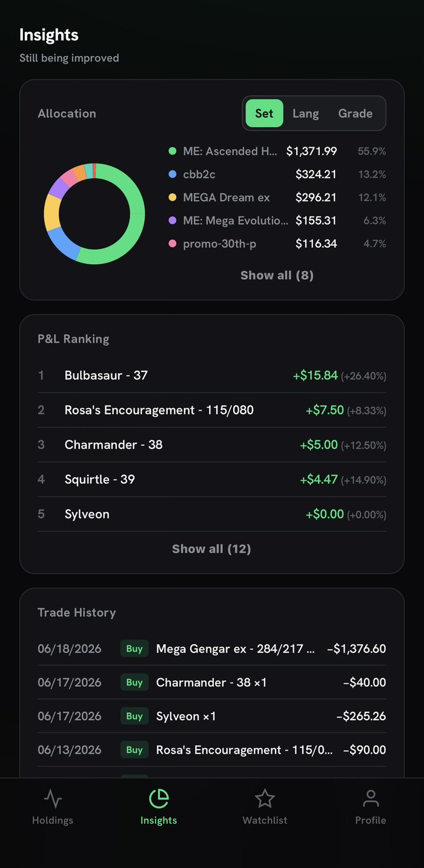Click the pink dot beside promo-30th-p
This screenshot has height=868, width=424.
(x=172, y=244)
